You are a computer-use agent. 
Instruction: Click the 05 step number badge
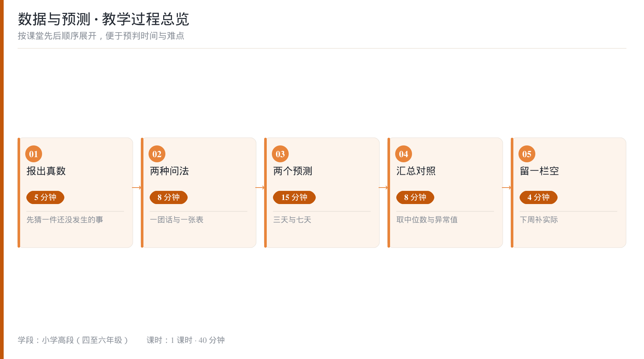click(527, 154)
